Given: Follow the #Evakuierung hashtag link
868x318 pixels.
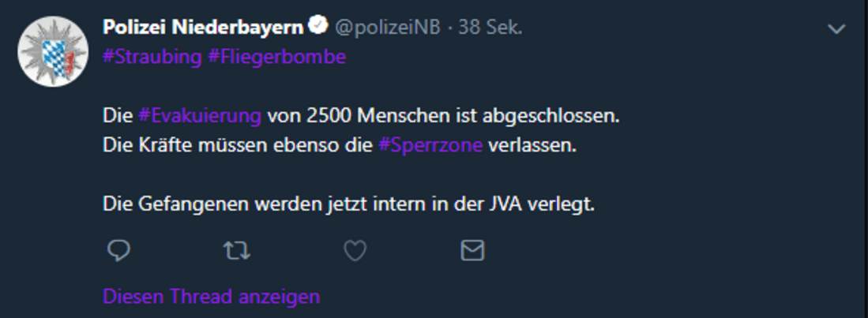Looking at the screenshot, I should click(x=200, y=117).
